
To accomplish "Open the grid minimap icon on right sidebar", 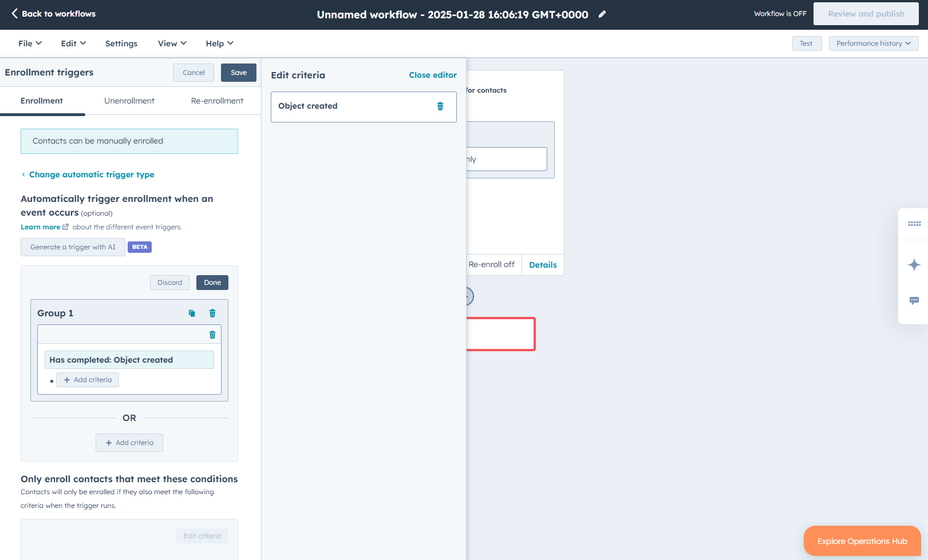I will point(914,224).
